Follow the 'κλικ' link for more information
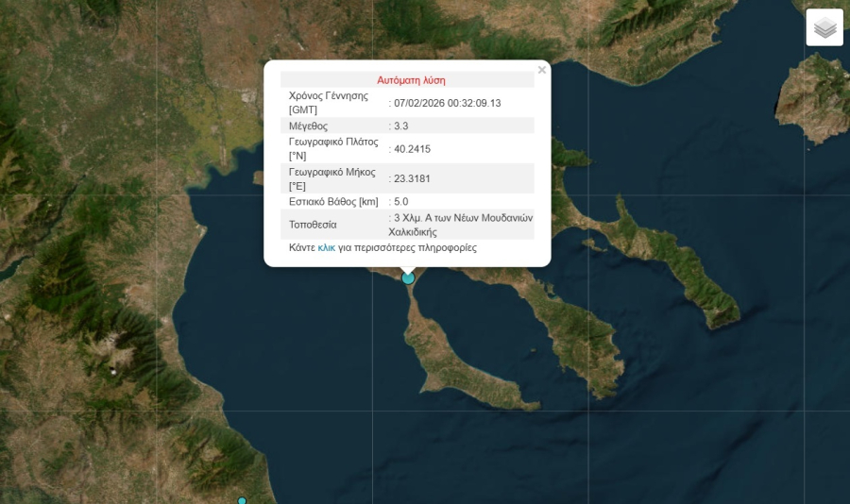 [x=326, y=247]
